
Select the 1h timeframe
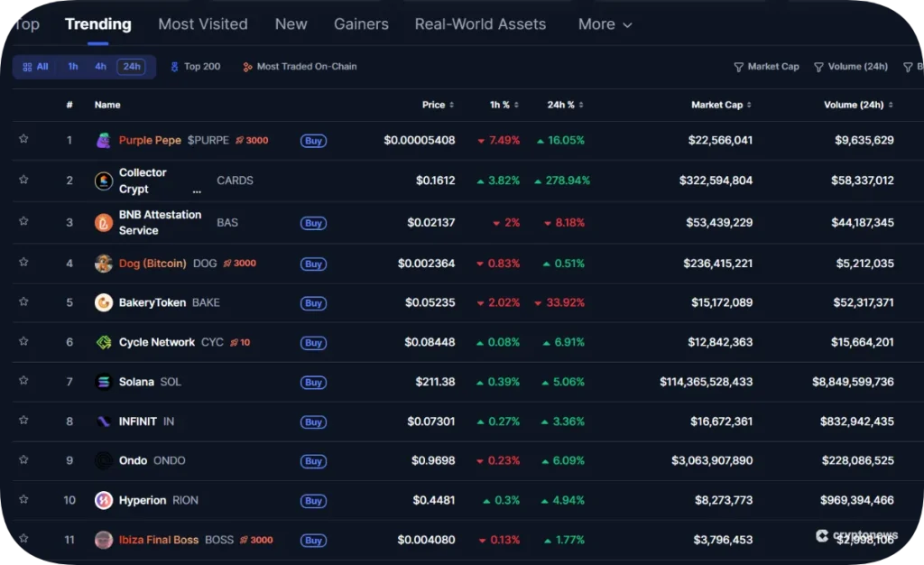(x=73, y=67)
